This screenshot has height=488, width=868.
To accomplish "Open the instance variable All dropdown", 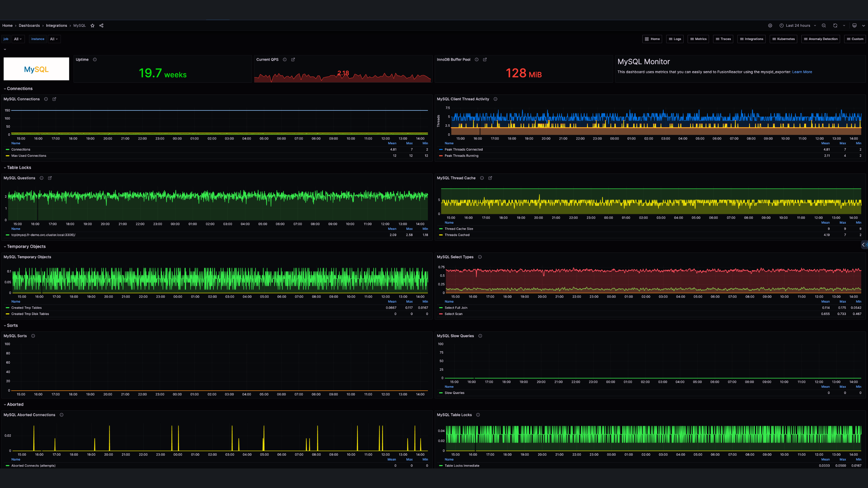I will tap(54, 39).
